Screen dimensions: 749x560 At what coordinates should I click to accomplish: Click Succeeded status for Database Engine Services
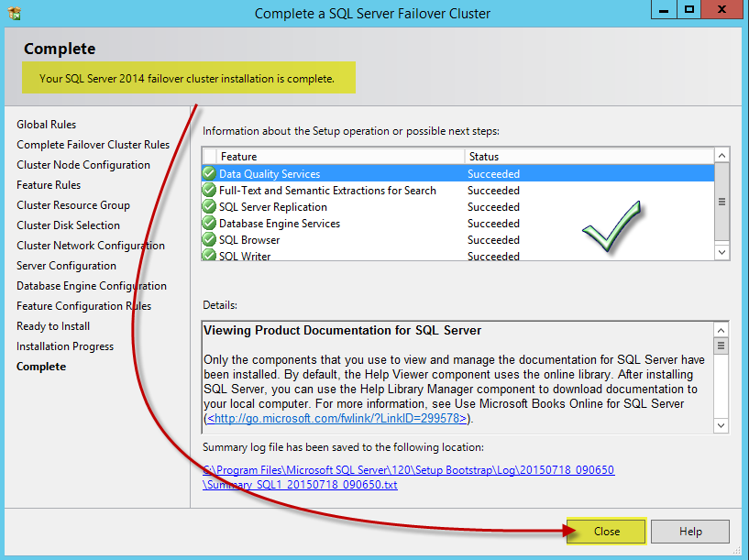pos(493,224)
